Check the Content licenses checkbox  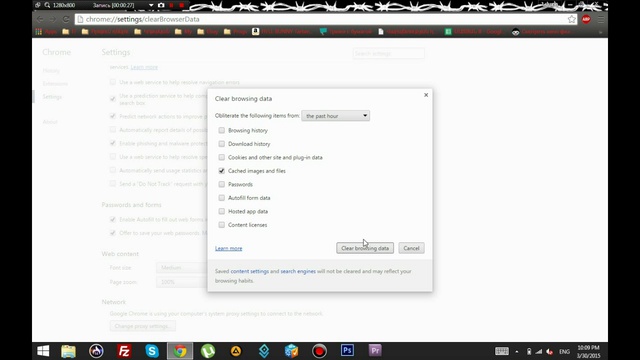222,224
